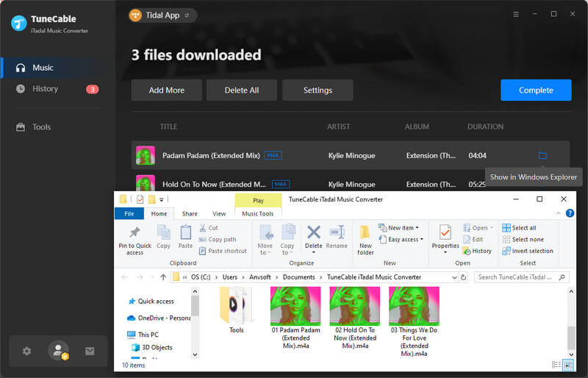The height and width of the screenshot is (378, 588).
Task: Open Settings button in TuneCable
Action: coord(318,90)
